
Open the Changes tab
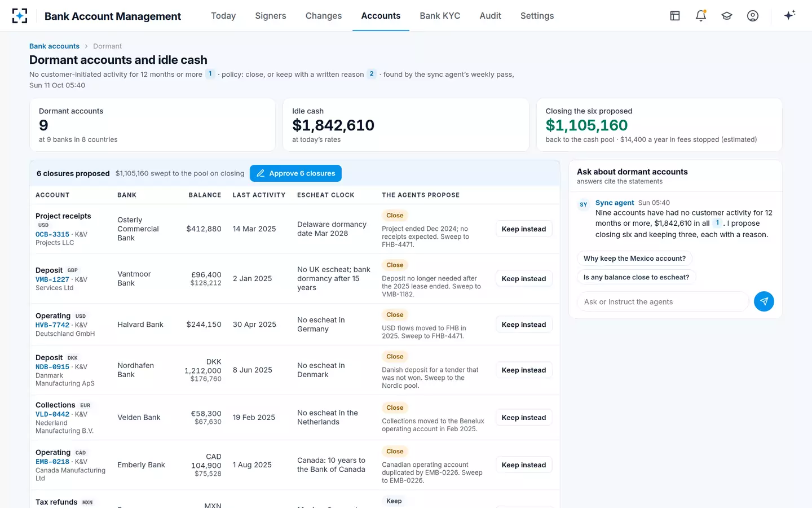324,16
